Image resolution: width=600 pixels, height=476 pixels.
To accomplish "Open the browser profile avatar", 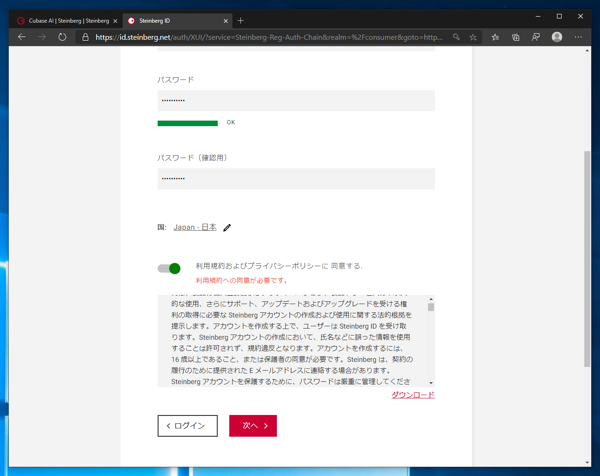I will [557, 37].
